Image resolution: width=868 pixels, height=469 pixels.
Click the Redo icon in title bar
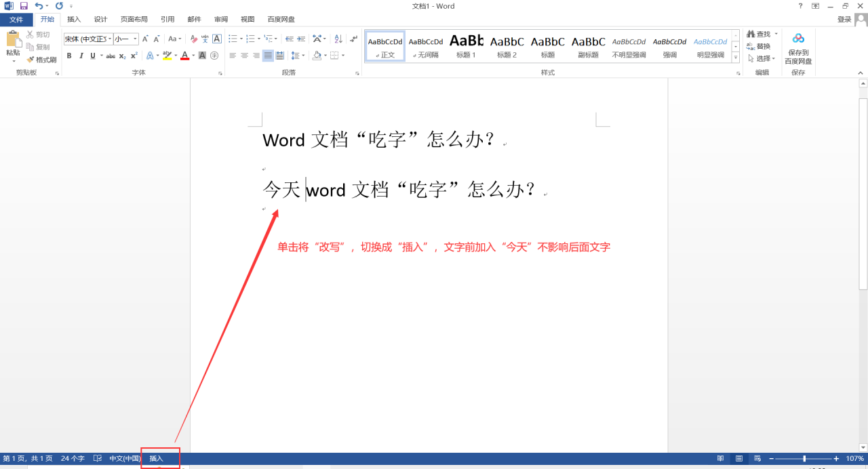59,5
